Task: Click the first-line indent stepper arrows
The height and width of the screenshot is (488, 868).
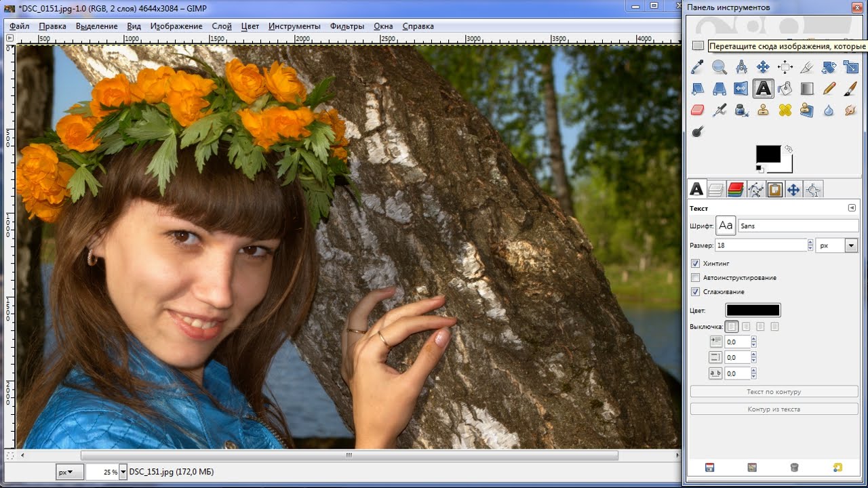Action: (x=753, y=342)
